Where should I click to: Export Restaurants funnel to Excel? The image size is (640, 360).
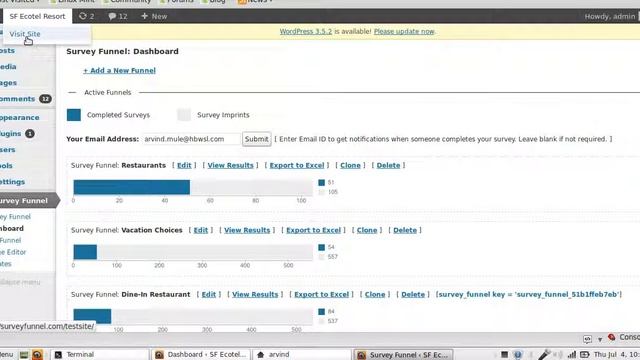pos(297,165)
